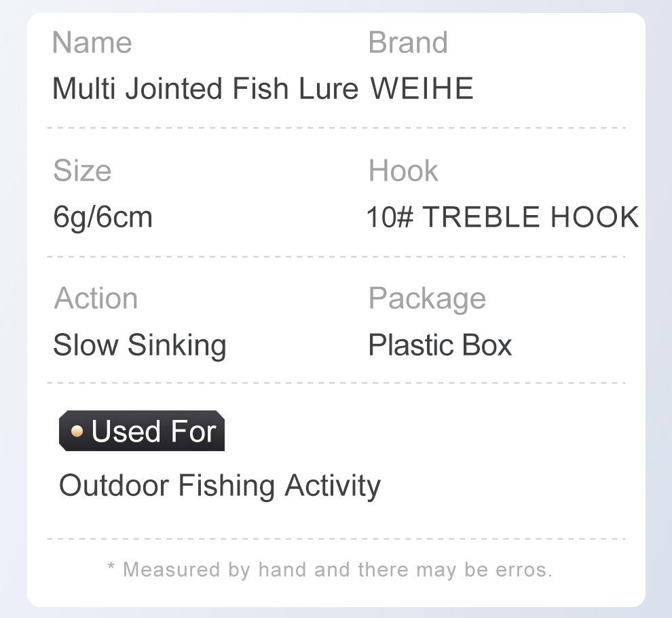Click the Plastic Box value
This screenshot has height=618, width=672.
pyautogui.click(x=440, y=345)
